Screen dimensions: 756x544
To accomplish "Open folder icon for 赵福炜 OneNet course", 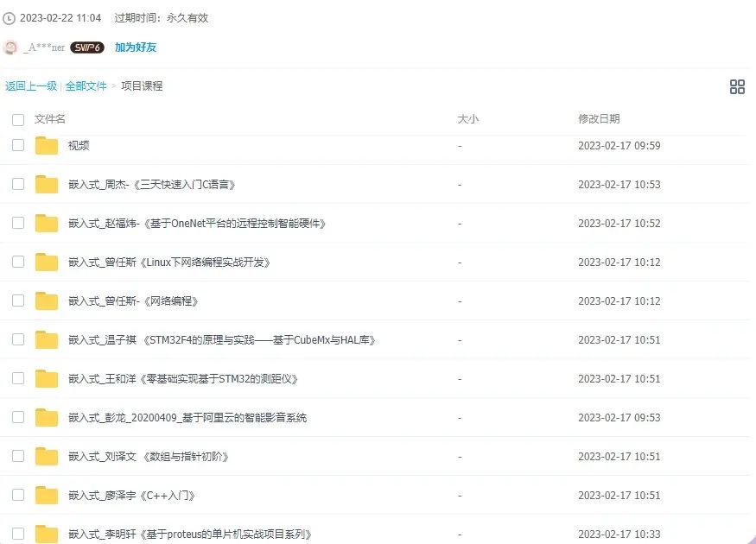I will 47,224.
